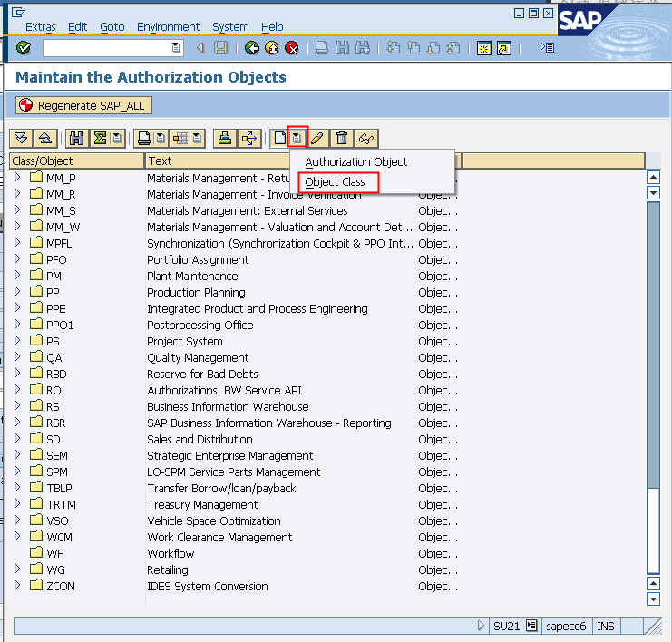Screen dimensions: 672x642
Task: Click the Display glasses icon
Action: pos(366,139)
